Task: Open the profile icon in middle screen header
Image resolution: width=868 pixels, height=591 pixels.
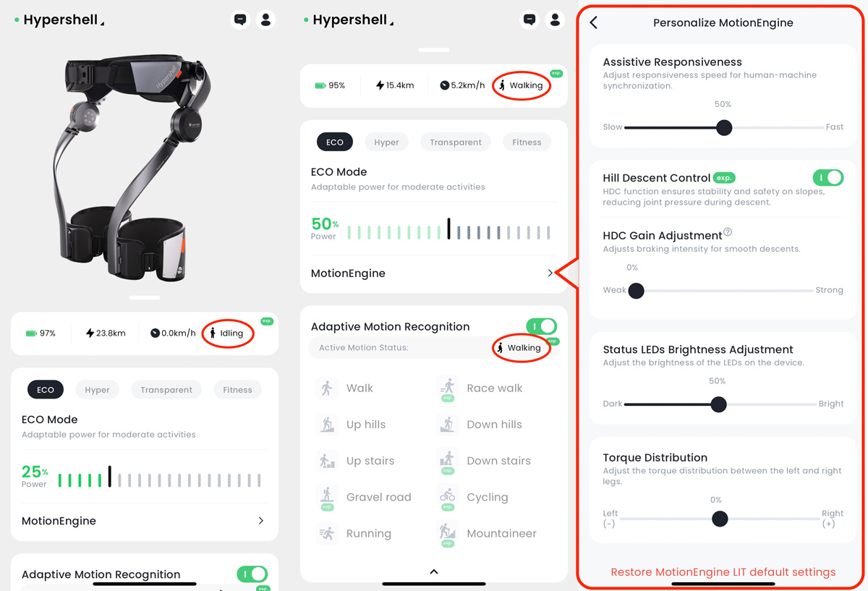Action: point(555,20)
